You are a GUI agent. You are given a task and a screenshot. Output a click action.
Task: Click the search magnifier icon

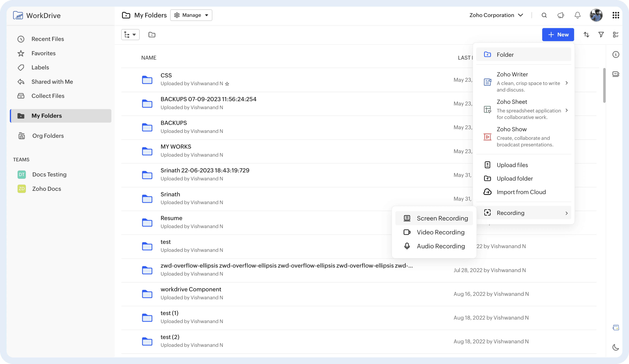544,15
